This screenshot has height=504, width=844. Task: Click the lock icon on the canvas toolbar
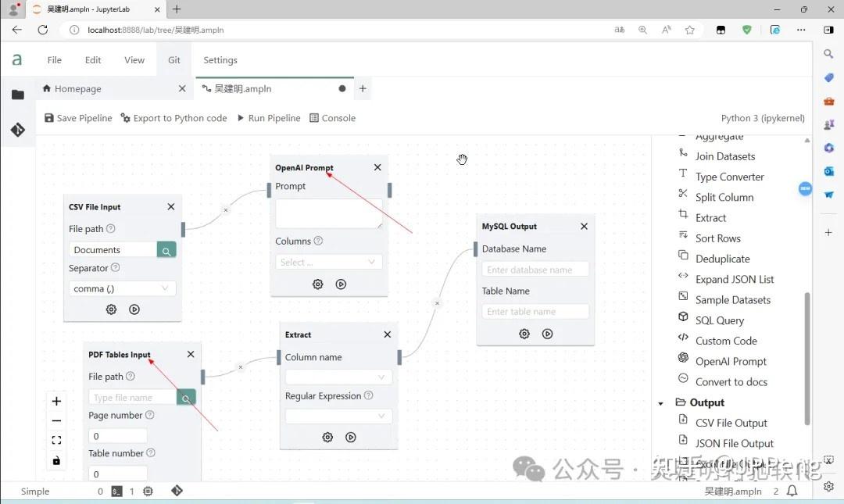[x=55, y=460]
